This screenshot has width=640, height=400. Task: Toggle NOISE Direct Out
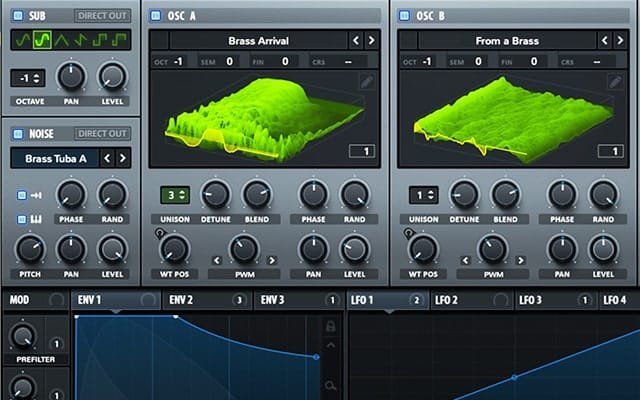[102, 133]
